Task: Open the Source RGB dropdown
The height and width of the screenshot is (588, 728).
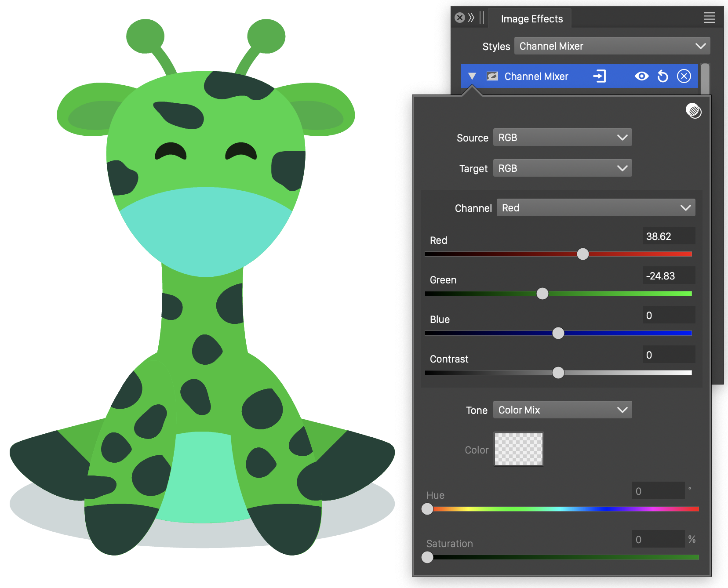Action: click(562, 138)
